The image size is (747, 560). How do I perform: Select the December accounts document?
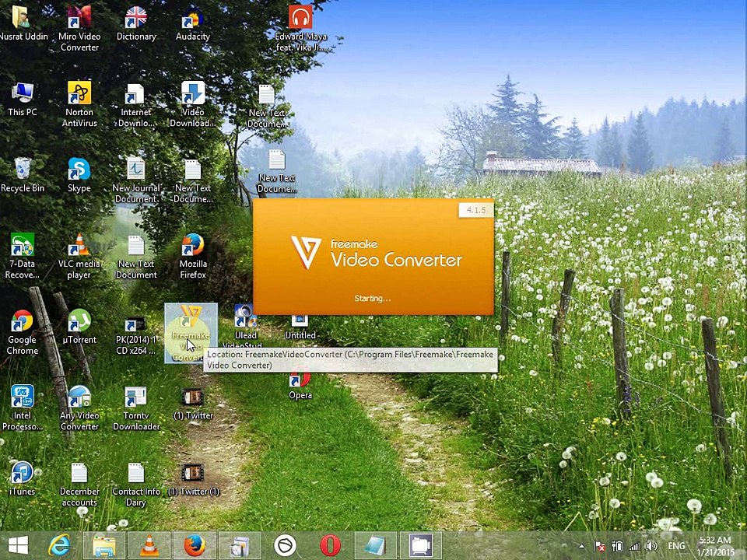[x=79, y=484]
